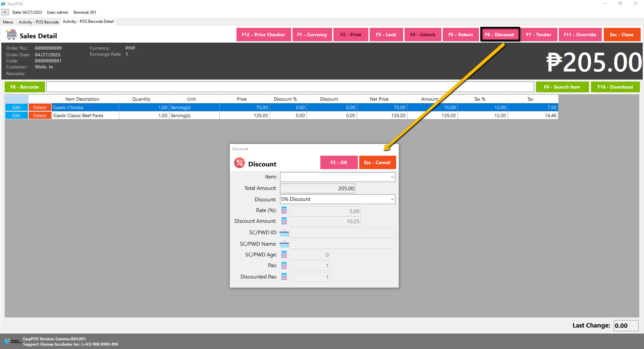Switch to Activity - POS Barcode tab
Image resolution: width=644 pixels, height=349 pixels.
39,22
